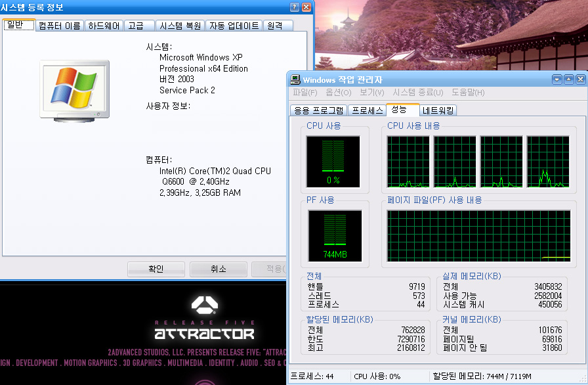Click the Attractor logo emblem on the desktop
The height and width of the screenshot is (385, 588).
[204, 305]
